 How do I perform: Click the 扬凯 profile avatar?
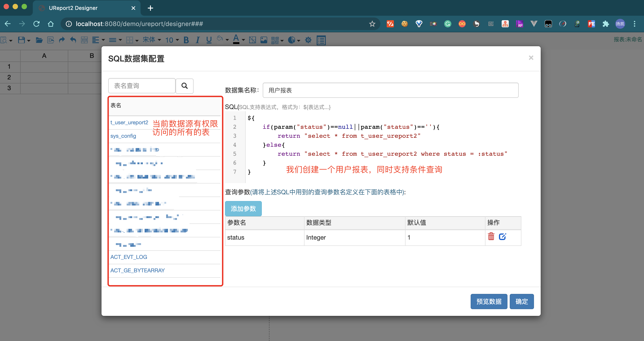[620, 24]
